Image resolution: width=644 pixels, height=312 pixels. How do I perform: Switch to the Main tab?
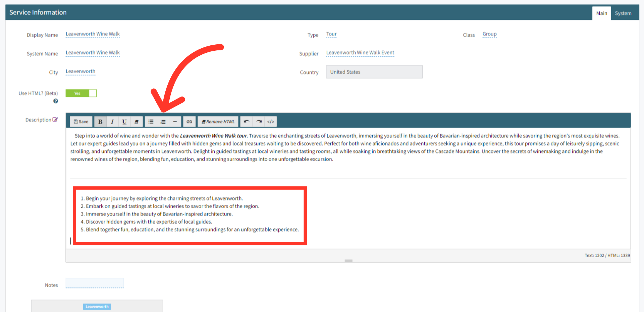601,13
